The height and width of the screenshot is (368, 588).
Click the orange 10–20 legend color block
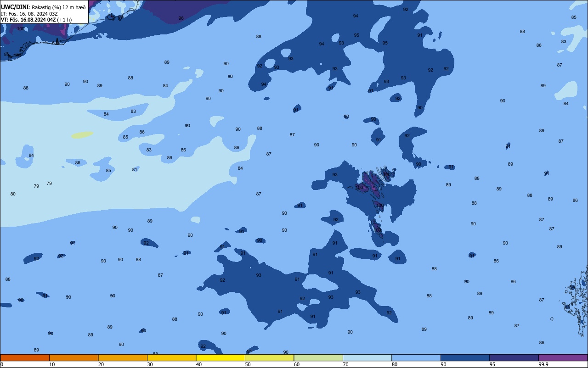73,357
